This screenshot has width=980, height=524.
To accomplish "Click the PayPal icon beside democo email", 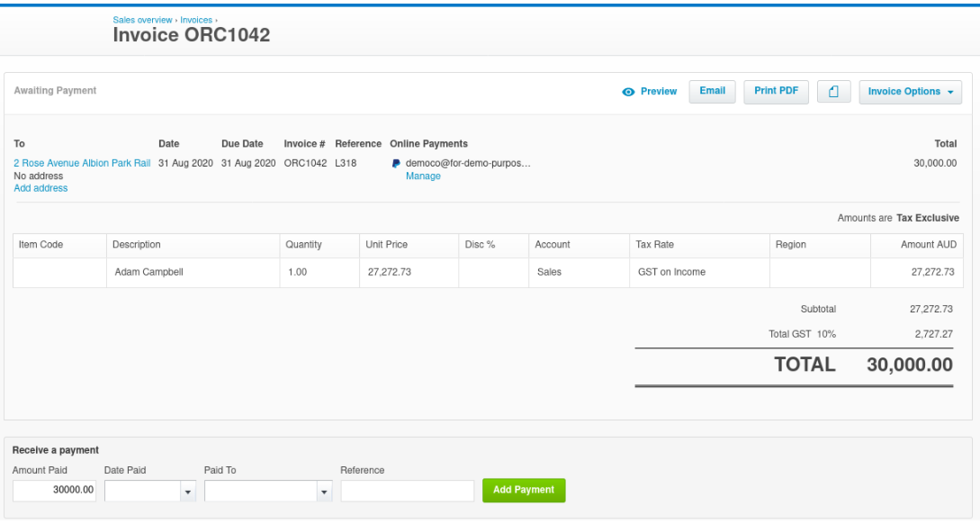I will click(396, 163).
